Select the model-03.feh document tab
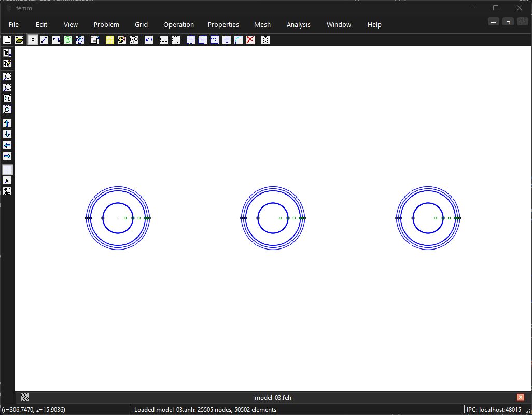This screenshot has width=532, height=415. [273, 398]
